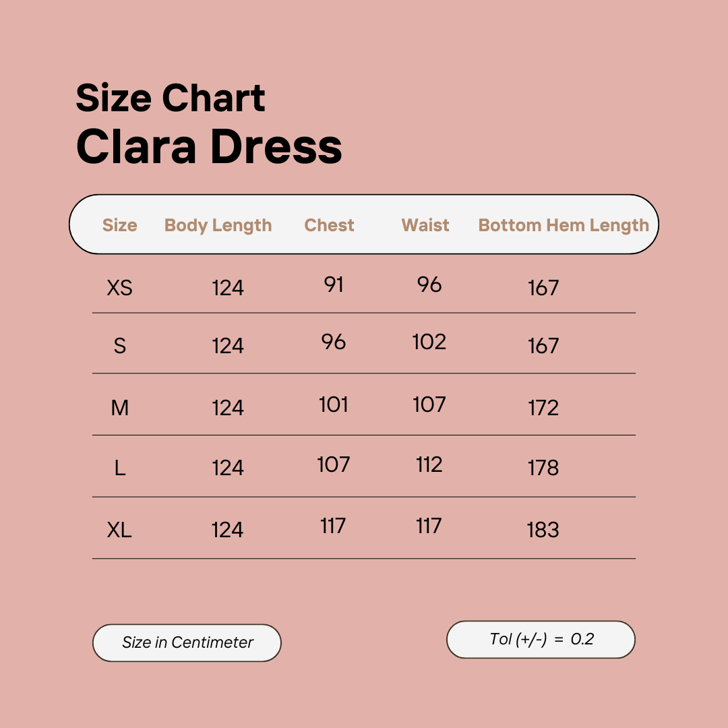Image resolution: width=728 pixels, height=728 pixels.
Task: Click the L size row label
Action: pos(119,468)
